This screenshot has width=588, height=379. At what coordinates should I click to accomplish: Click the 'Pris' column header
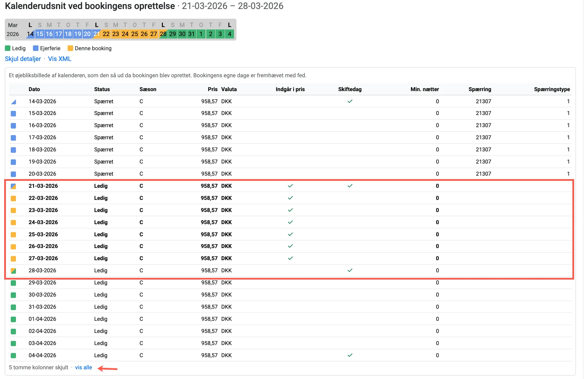click(213, 89)
